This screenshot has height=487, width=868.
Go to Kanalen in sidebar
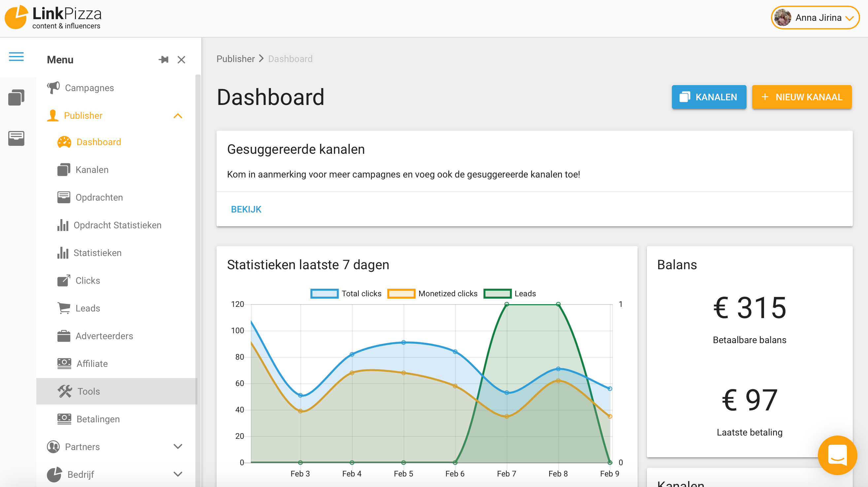(92, 170)
